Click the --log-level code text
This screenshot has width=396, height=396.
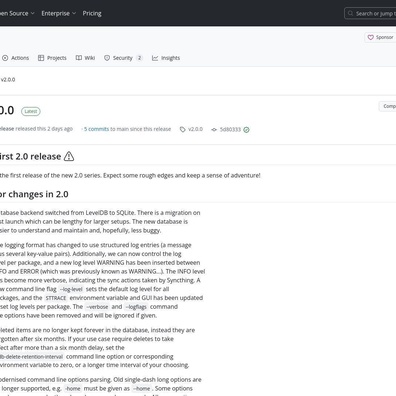point(71,289)
